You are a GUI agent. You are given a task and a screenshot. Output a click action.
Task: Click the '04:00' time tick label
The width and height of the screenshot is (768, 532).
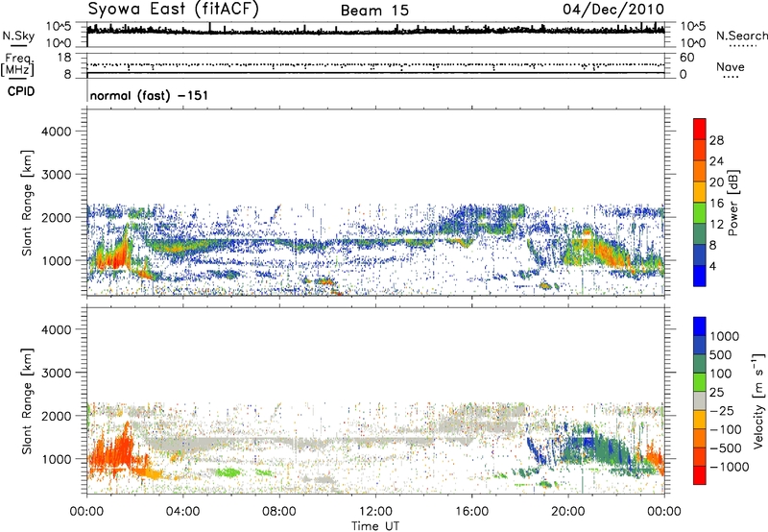click(182, 512)
